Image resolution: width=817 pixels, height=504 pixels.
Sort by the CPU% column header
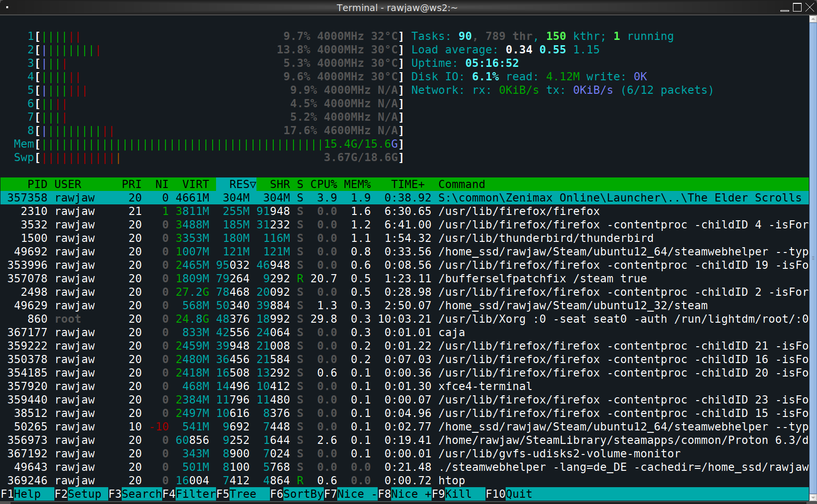tap(324, 184)
